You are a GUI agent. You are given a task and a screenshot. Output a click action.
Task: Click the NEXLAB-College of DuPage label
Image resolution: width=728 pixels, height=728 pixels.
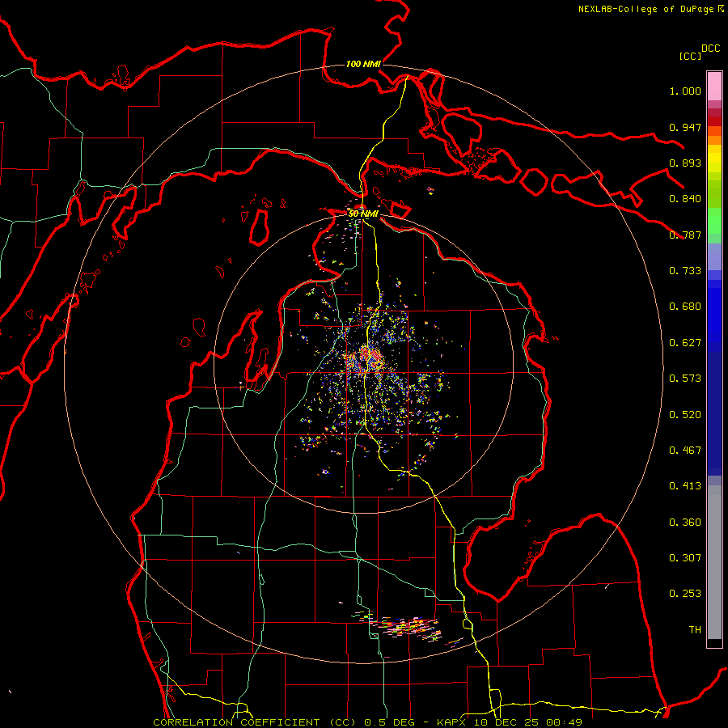point(645,9)
